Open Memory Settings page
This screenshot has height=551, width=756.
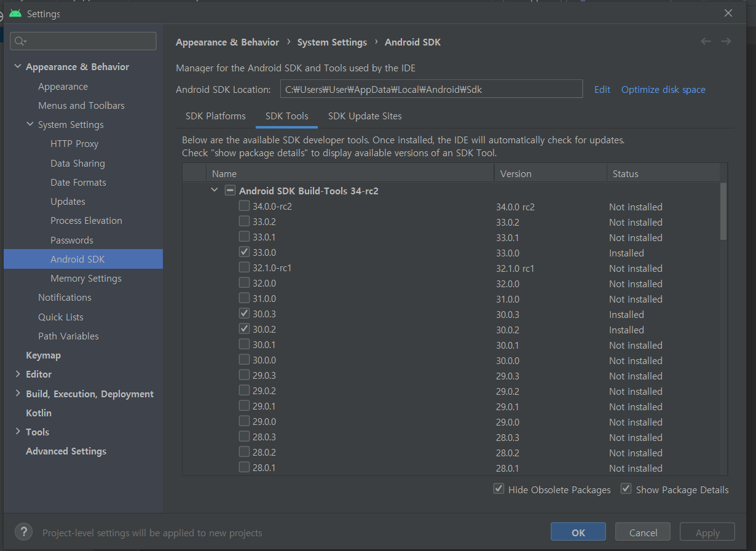point(86,278)
